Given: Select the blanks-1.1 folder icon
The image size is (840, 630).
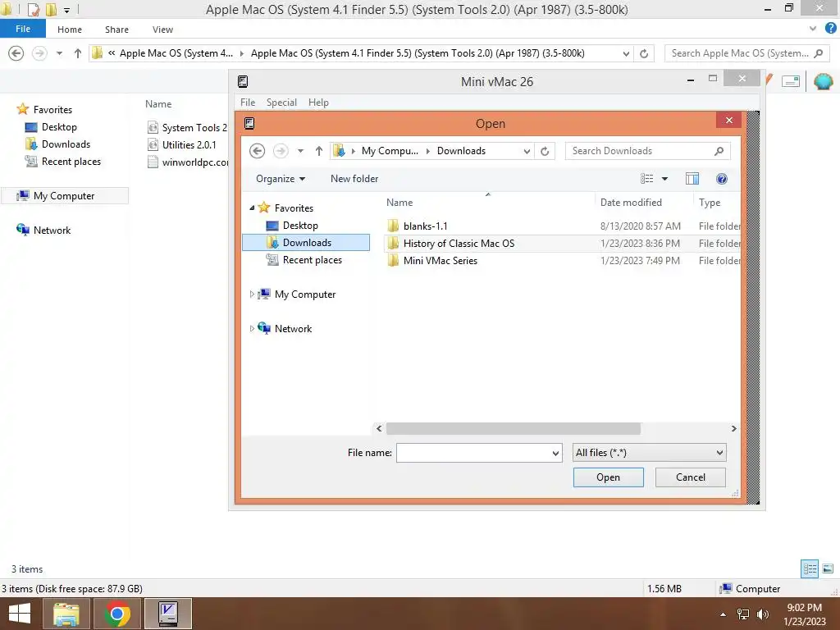Looking at the screenshot, I should [x=393, y=226].
